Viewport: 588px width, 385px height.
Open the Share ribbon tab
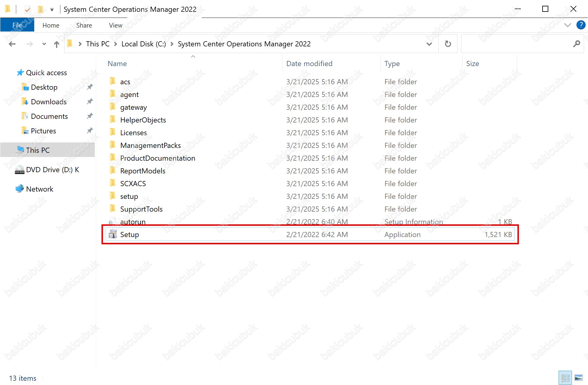84,25
